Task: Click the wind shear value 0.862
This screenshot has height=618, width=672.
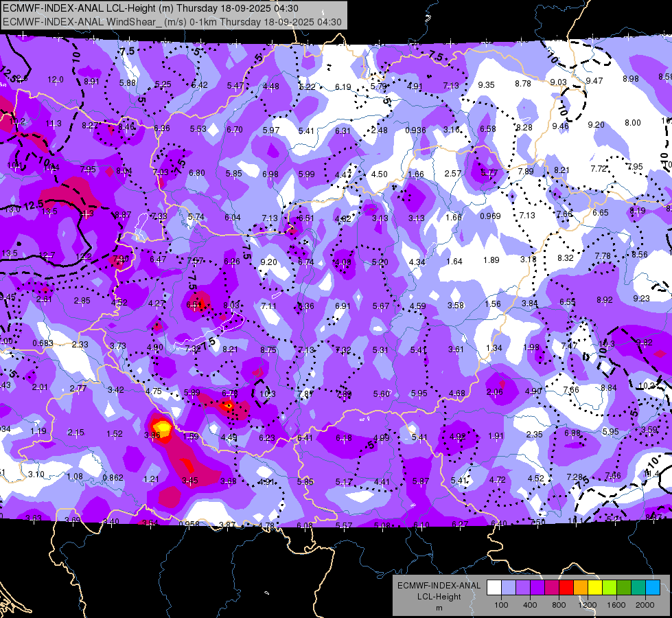Action: pyautogui.click(x=113, y=478)
